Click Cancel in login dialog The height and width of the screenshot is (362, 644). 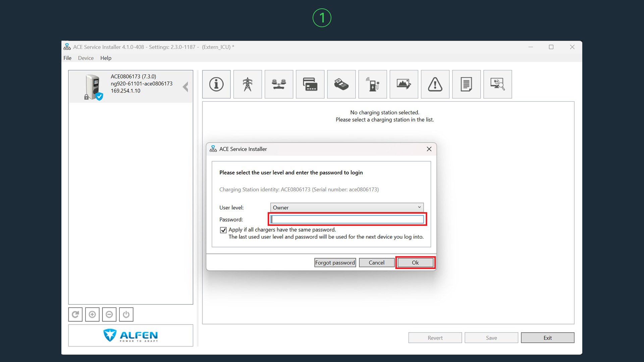(376, 262)
